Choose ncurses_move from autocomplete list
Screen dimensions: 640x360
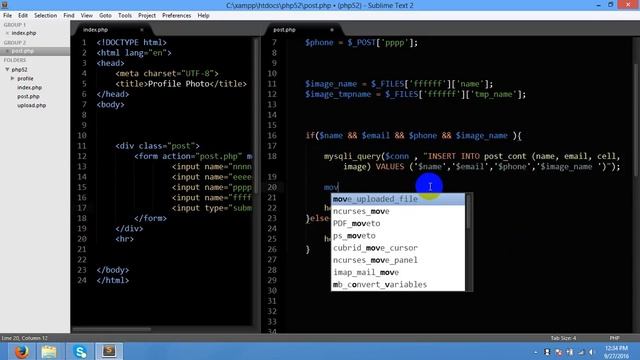398,211
